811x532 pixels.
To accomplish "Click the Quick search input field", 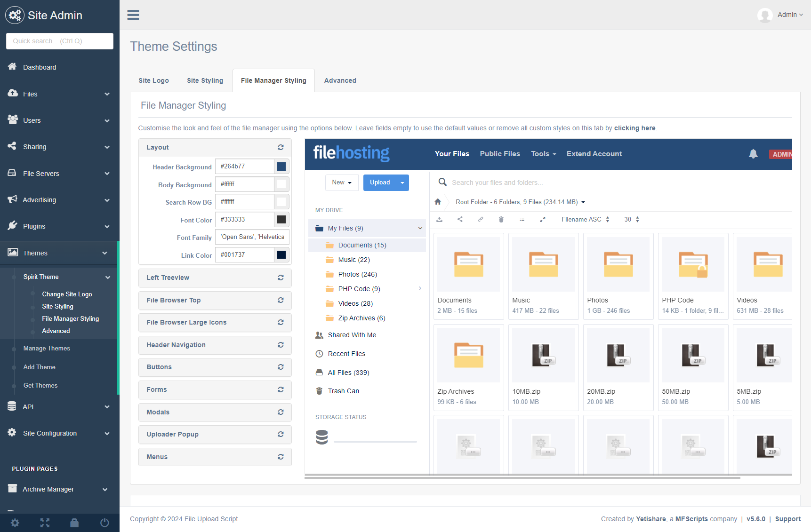I will (x=60, y=41).
